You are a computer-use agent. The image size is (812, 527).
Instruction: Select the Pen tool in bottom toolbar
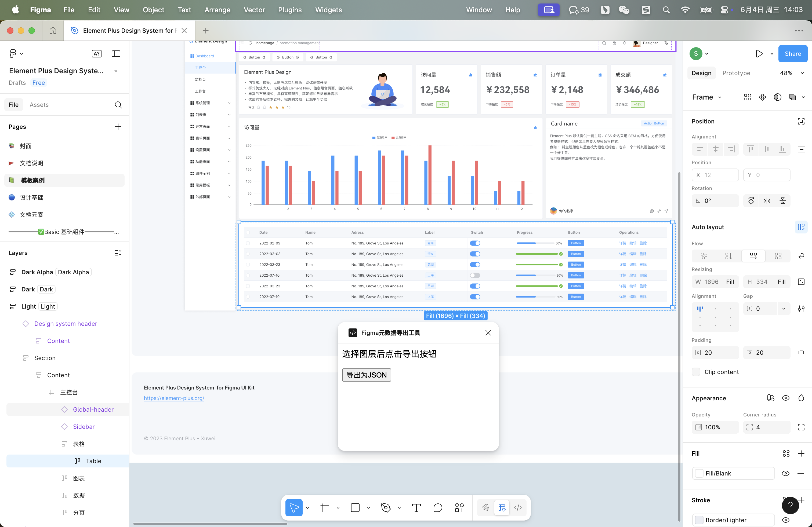coord(386,508)
